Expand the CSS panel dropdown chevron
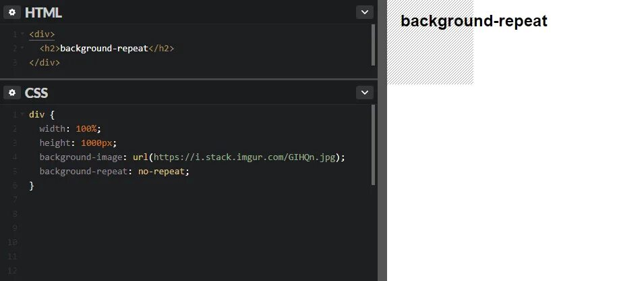Viewport: 644px width, 281px height. coord(364,93)
